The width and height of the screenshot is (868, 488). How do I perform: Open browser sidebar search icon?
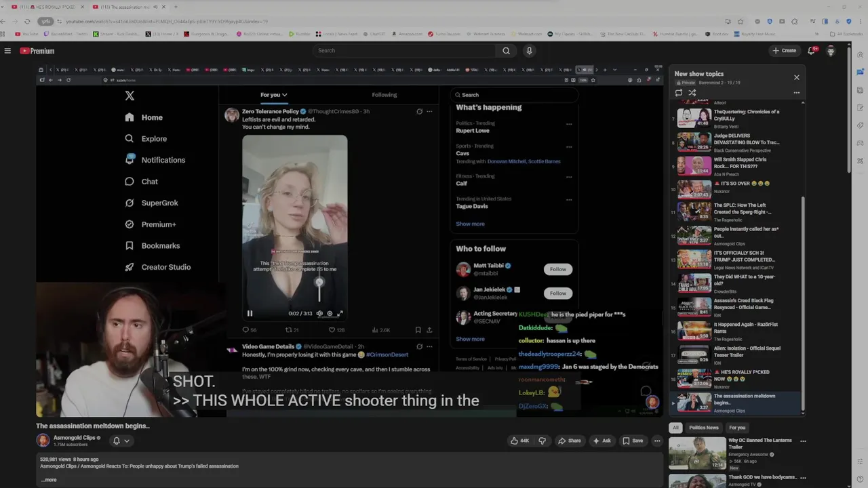pos(861,54)
